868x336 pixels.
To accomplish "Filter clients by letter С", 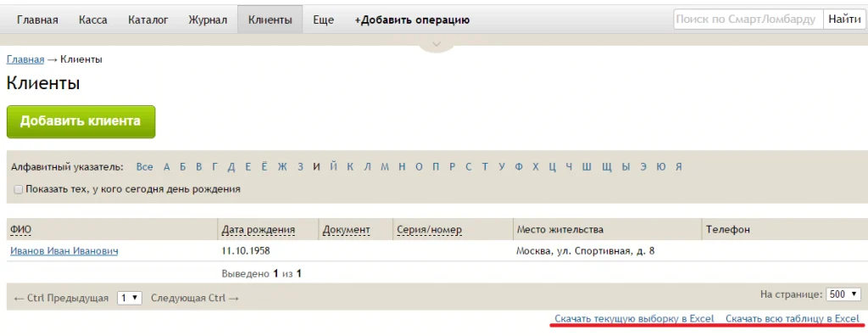I will pos(468,167).
